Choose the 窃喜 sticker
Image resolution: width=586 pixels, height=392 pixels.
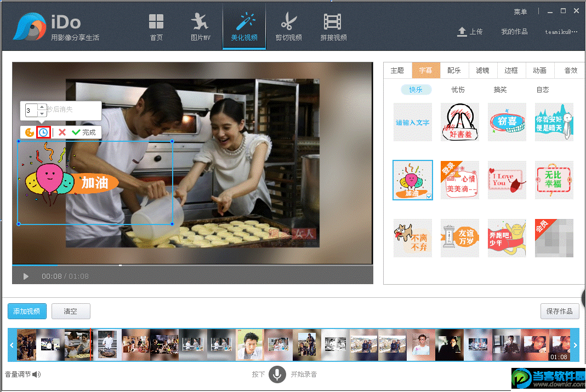tap(507, 122)
